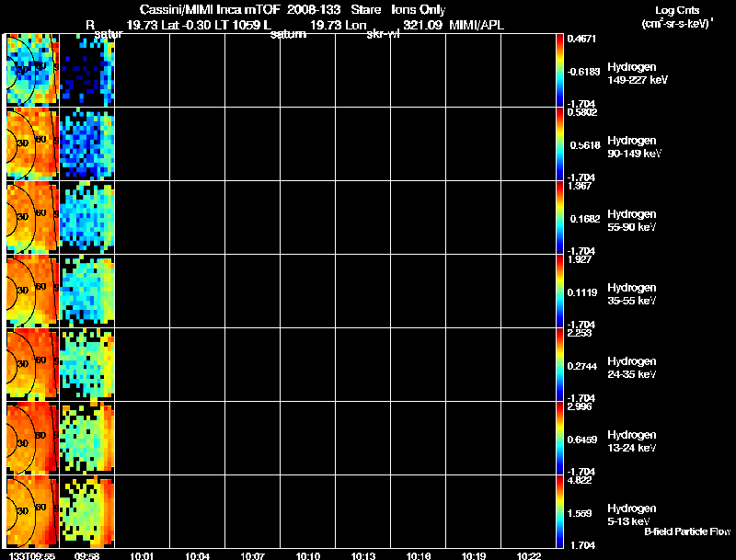The height and width of the screenshot is (560, 736).
Task: Select the 09:58 Hydrogen 149-227 keV image panel
Action: pos(87,70)
